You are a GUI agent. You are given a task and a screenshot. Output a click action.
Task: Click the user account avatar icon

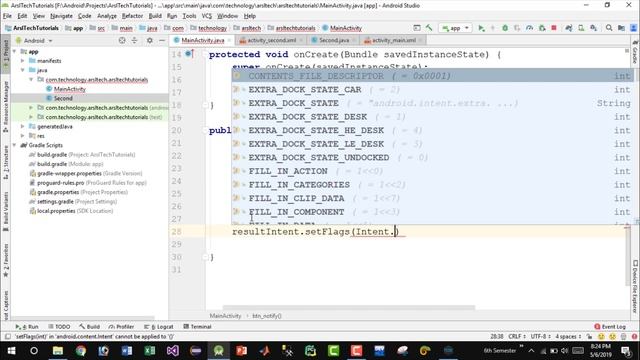[x=634, y=28]
